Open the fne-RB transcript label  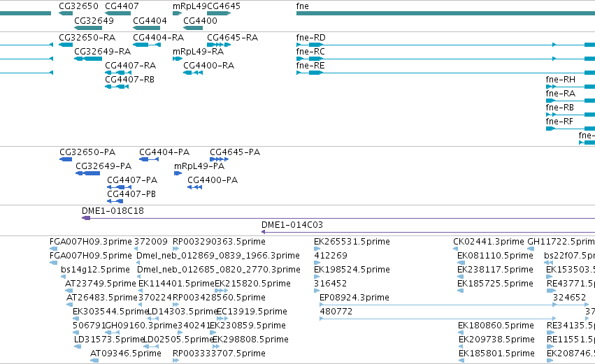(560, 108)
